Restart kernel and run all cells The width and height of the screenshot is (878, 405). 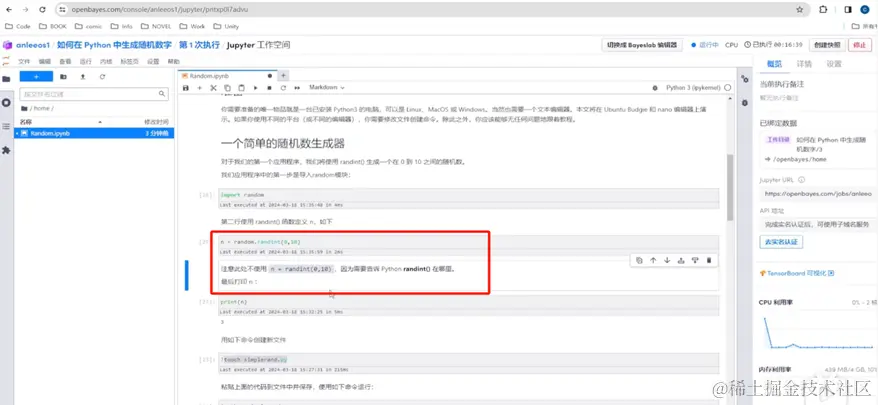[x=297, y=88]
